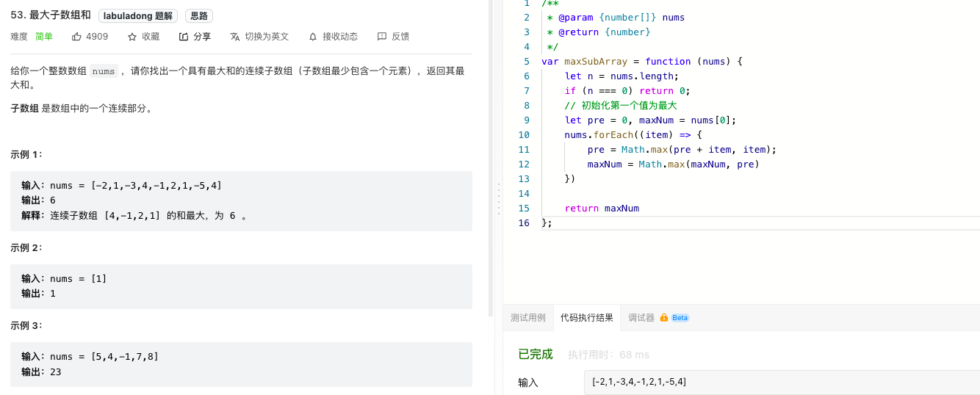The width and height of the screenshot is (980, 395).
Task: Switch to the 测试用例 tab
Action: (528, 318)
